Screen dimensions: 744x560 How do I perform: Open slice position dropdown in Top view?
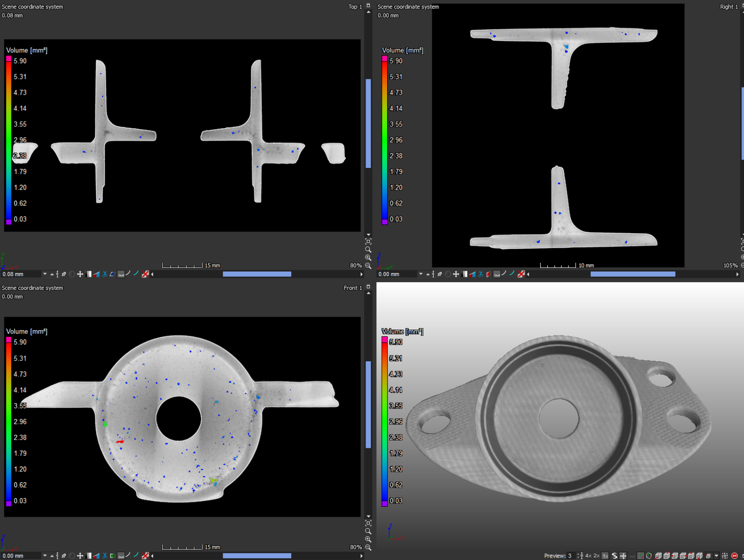tap(45, 274)
